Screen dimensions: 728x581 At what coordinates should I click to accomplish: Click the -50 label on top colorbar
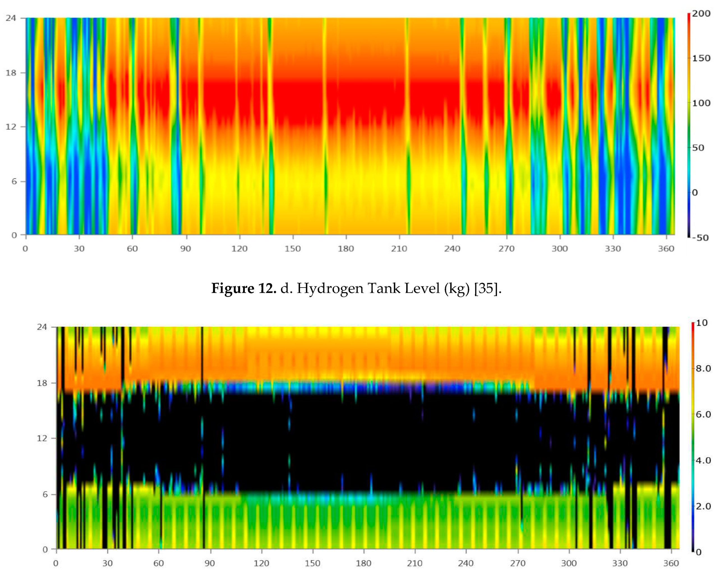point(700,238)
